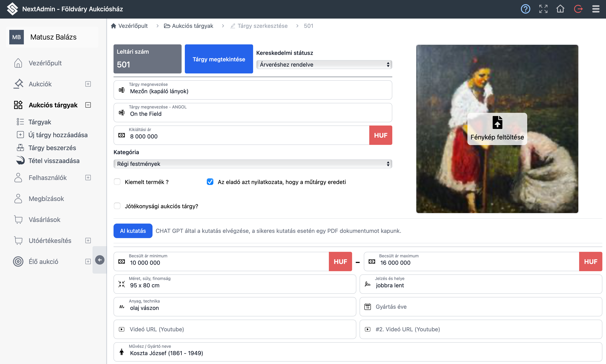Click the money icon in Kikiáltási ár field

[x=122, y=135]
